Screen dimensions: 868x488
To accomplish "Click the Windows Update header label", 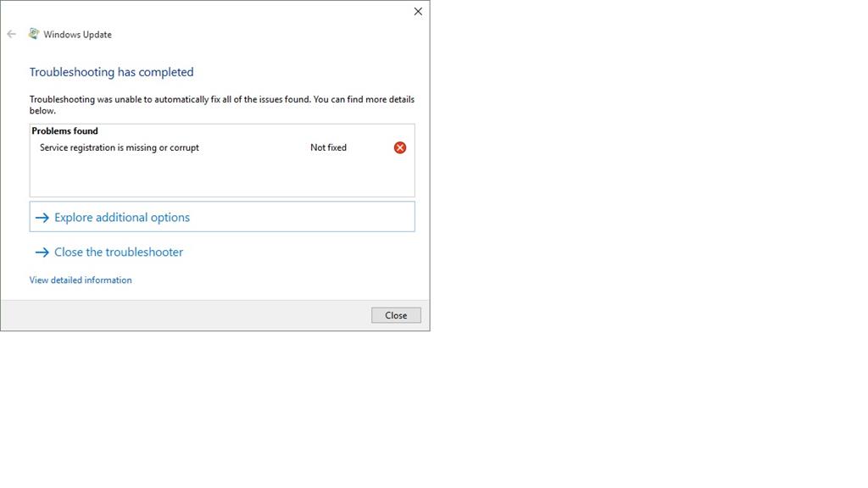I will [x=79, y=34].
